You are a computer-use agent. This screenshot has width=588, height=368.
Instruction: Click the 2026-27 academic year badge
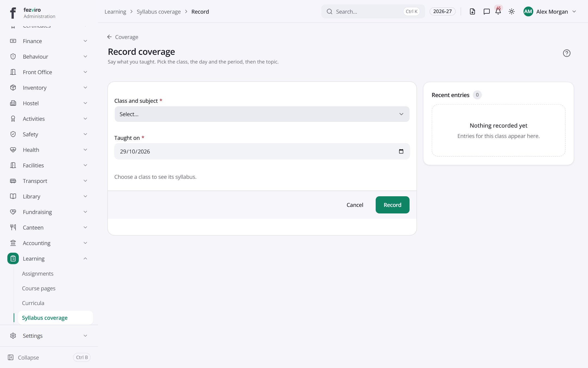[442, 11]
